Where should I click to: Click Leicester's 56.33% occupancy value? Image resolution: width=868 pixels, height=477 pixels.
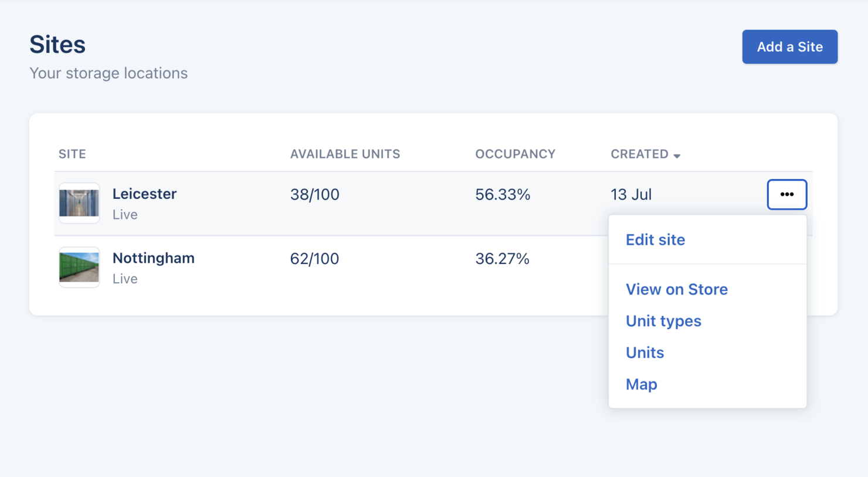tap(503, 195)
